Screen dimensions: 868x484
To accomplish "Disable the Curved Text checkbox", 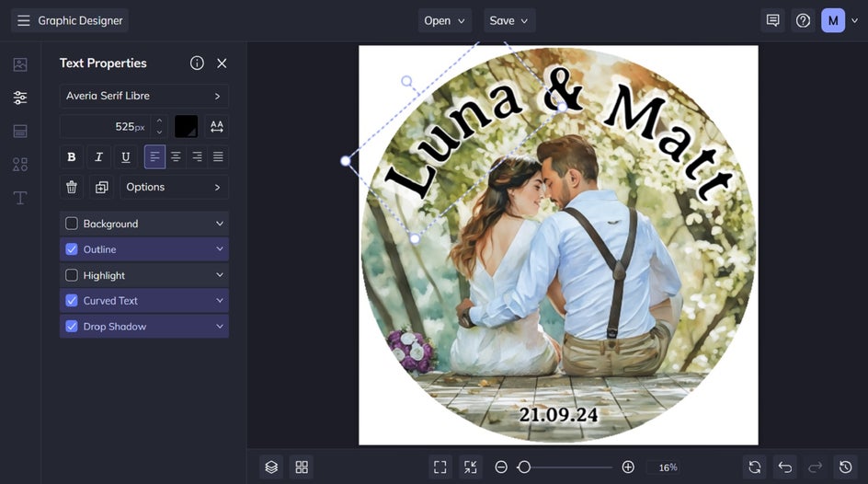I will [72, 301].
